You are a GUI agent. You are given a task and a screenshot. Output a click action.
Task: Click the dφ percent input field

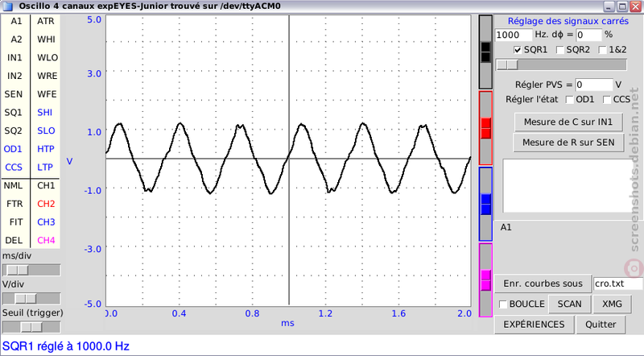click(588, 35)
